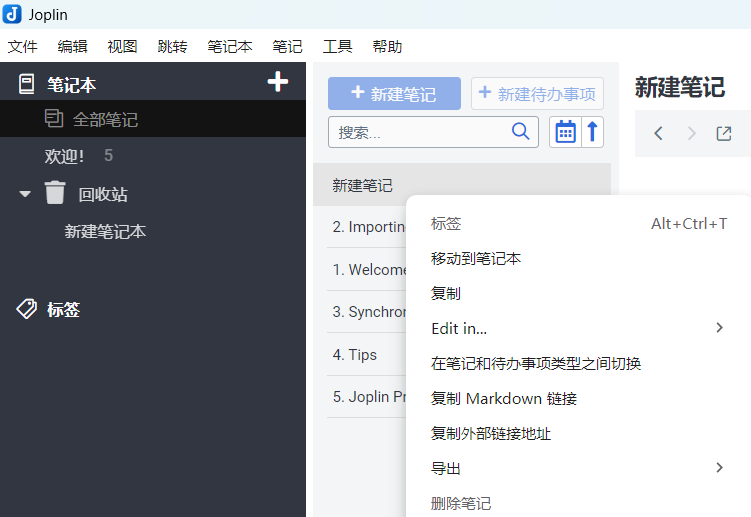Go forward with right arrow icon
The width and height of the screenshot is (751, 517).
pyautogui.click(x=691, y=133)
